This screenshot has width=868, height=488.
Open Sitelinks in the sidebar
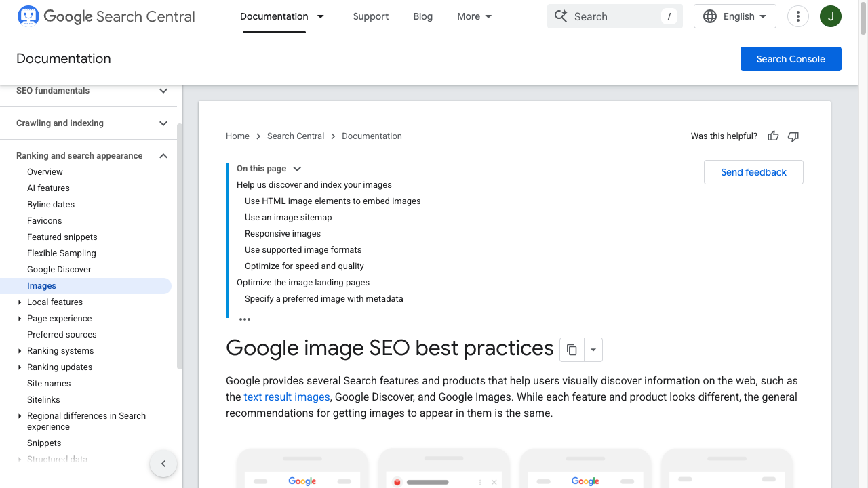point(43,400)
